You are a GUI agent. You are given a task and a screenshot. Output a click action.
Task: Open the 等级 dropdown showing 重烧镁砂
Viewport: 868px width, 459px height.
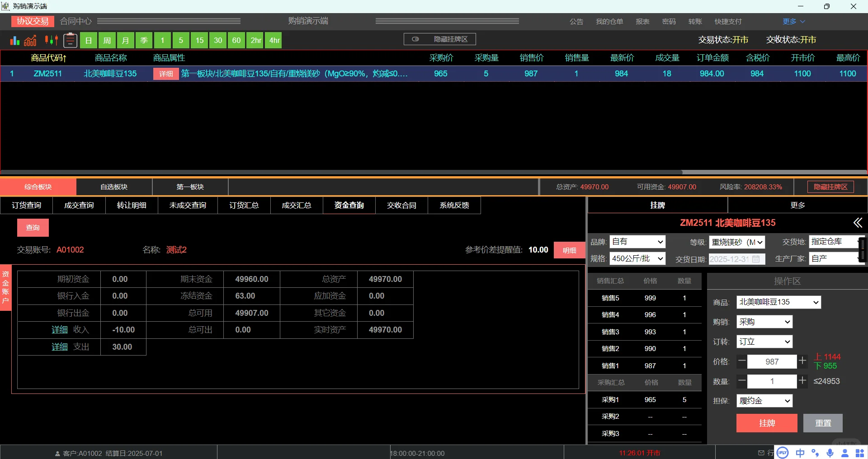(x=737, y=242)
